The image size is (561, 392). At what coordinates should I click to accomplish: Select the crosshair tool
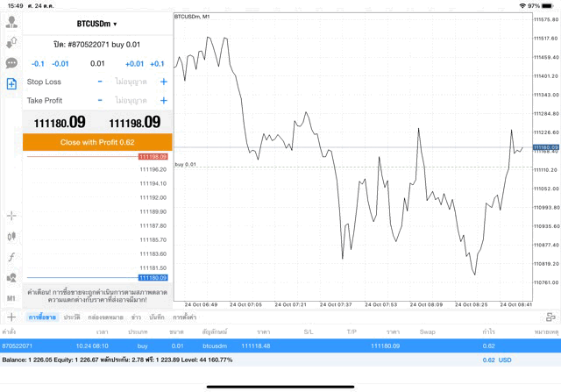(x=11, y=215)
